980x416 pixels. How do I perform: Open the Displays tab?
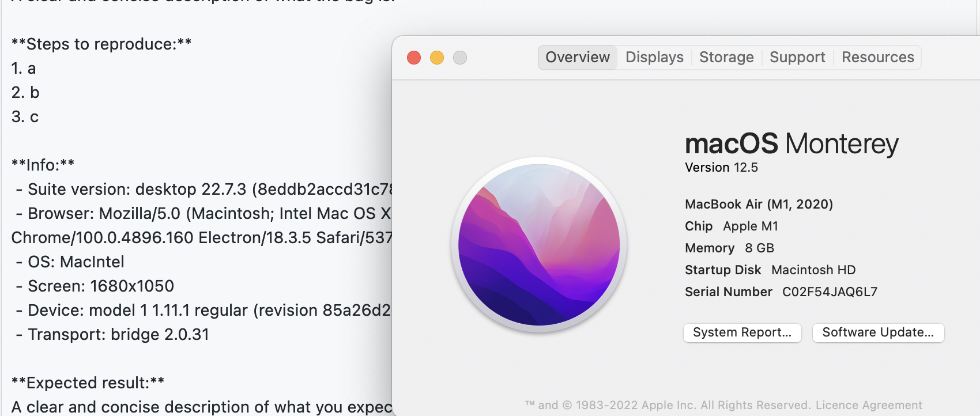pyautogui.click(x=654, y=58)
